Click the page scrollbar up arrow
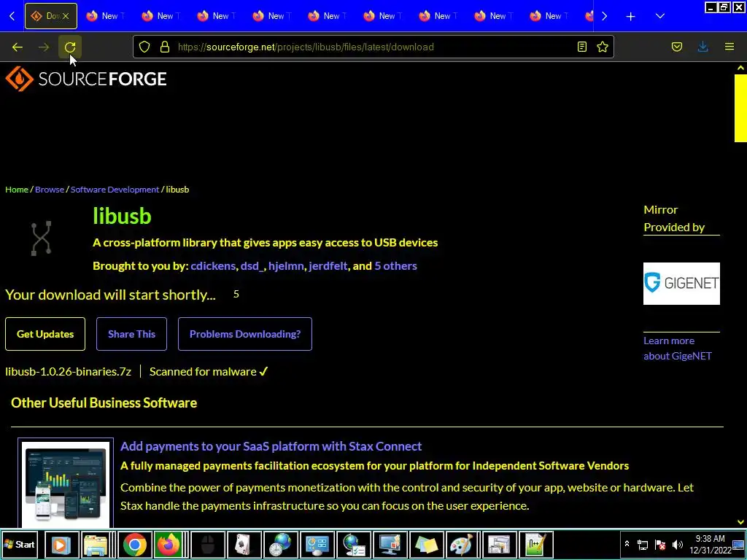The height and width of the screenshot is (560, 747). (740, 68)
